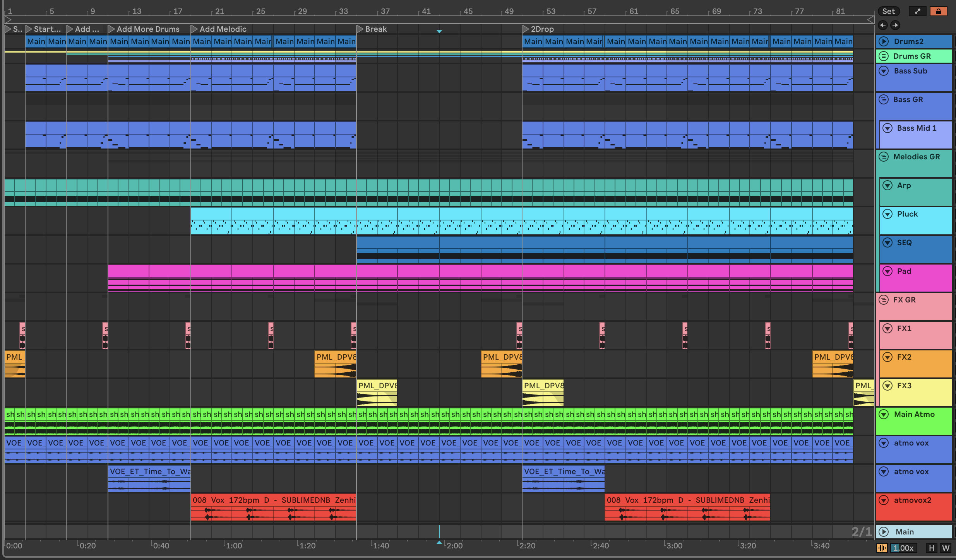The width and height of the screenshot is (956, 560).
Task: Toggle the orange waveform warp icon
Action: coord(882,548)
